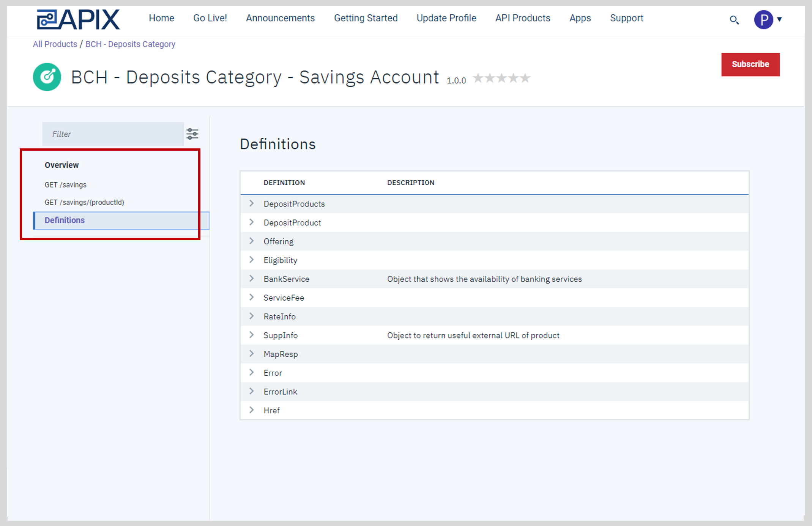This screenshot has height=526, width=812.
Task: Expand the ServiceFee definition
Action: click(251, 297)
